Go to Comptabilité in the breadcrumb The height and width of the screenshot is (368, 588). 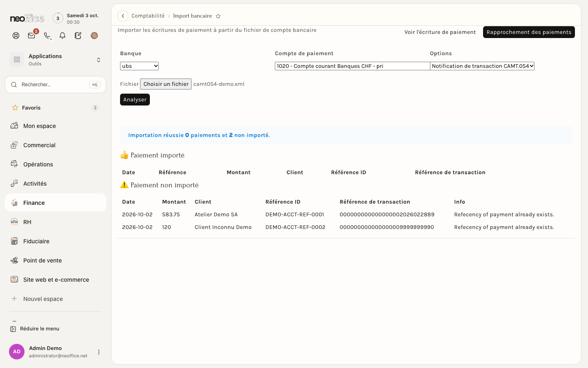pos(148,16)
